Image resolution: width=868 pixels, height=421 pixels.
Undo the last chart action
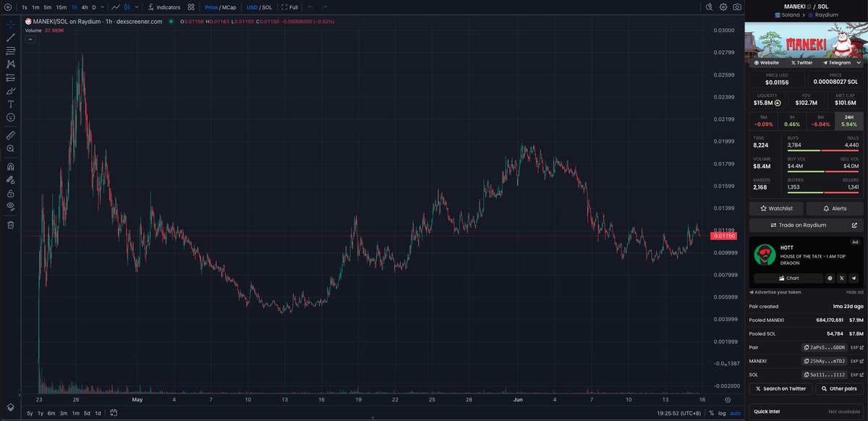tap(310, 7)
